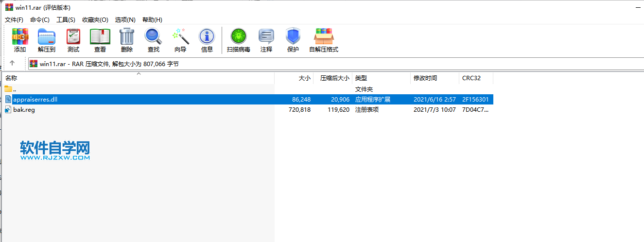Open the 文件(F) menu
This screenshot has width=644, height=242.
point(14,19)
